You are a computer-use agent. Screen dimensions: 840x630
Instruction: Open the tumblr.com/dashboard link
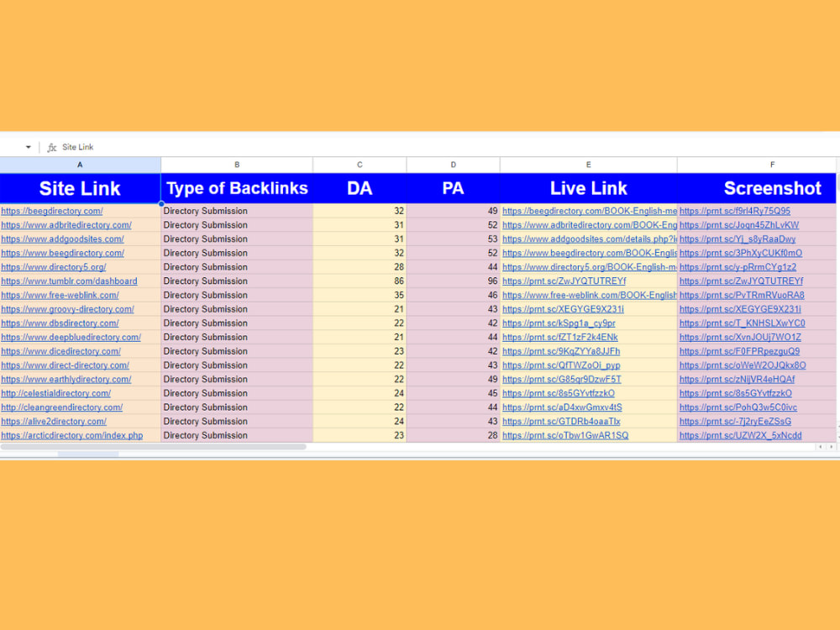tap(69, 281)
